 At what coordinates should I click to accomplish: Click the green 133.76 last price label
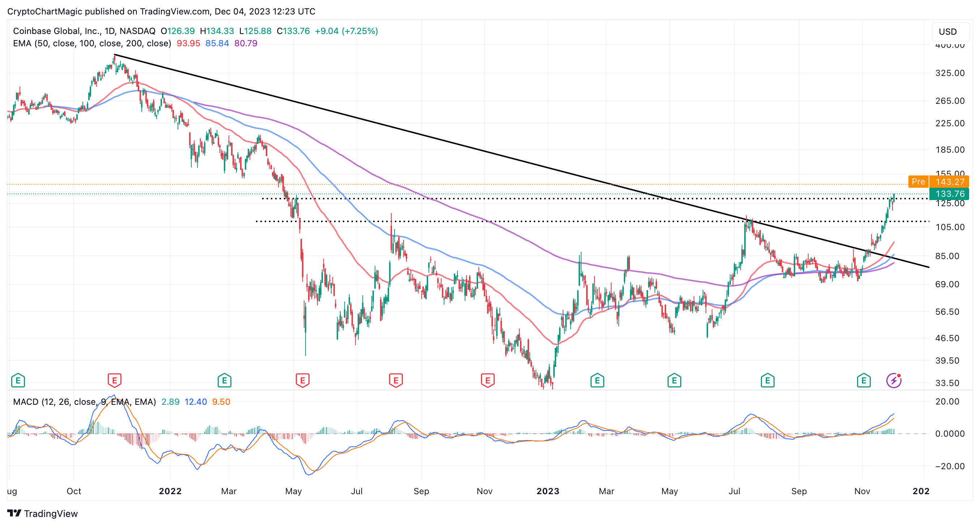coord(950,194)
